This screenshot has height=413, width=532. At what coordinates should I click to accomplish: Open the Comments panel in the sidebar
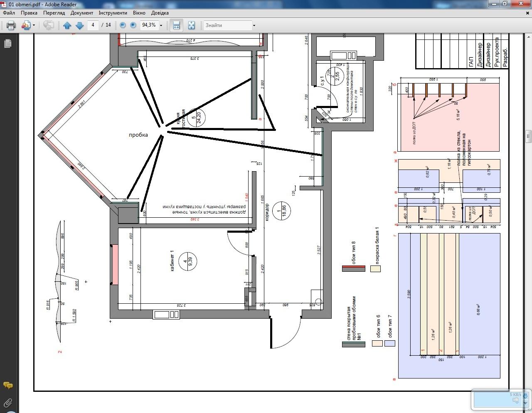(x=7, y=386)
